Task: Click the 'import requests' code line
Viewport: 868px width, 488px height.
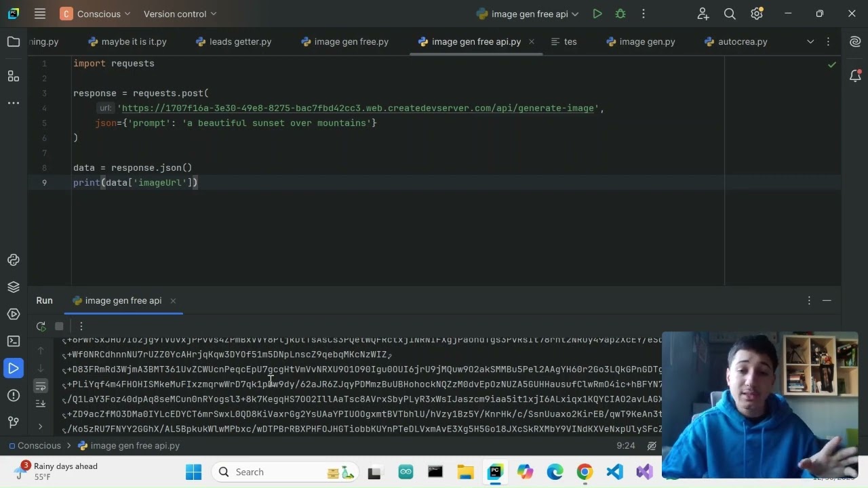Action: [114, 64]
